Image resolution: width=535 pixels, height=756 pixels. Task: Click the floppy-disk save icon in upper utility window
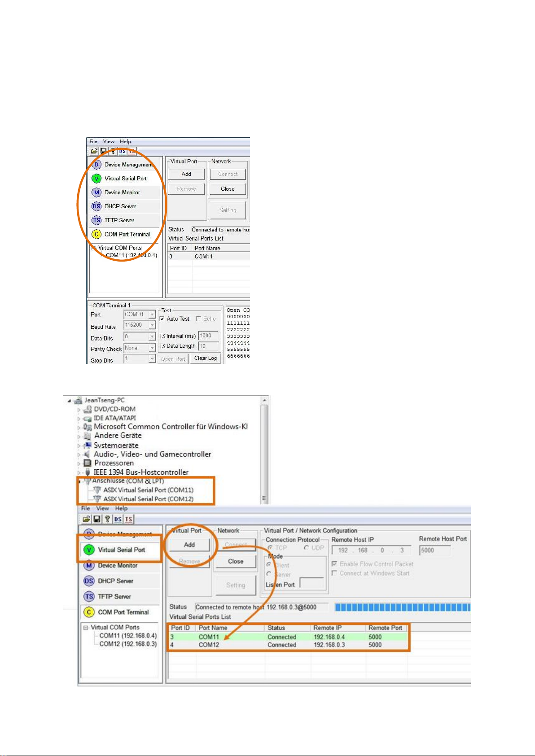click(103, 151)
